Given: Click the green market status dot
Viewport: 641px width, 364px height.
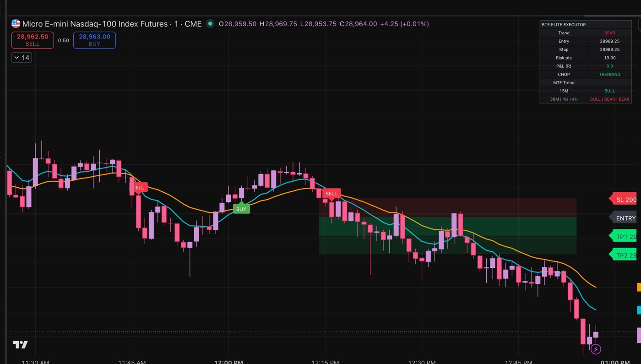Looking at the screenshot, I should tap(210, 24).
